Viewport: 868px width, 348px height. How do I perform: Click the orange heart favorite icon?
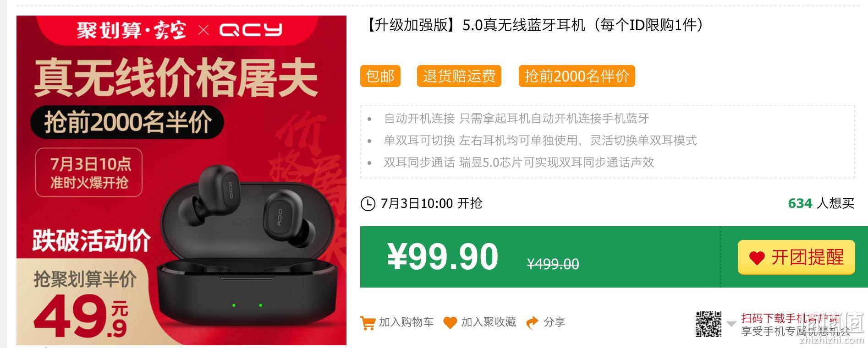[450, 323]
